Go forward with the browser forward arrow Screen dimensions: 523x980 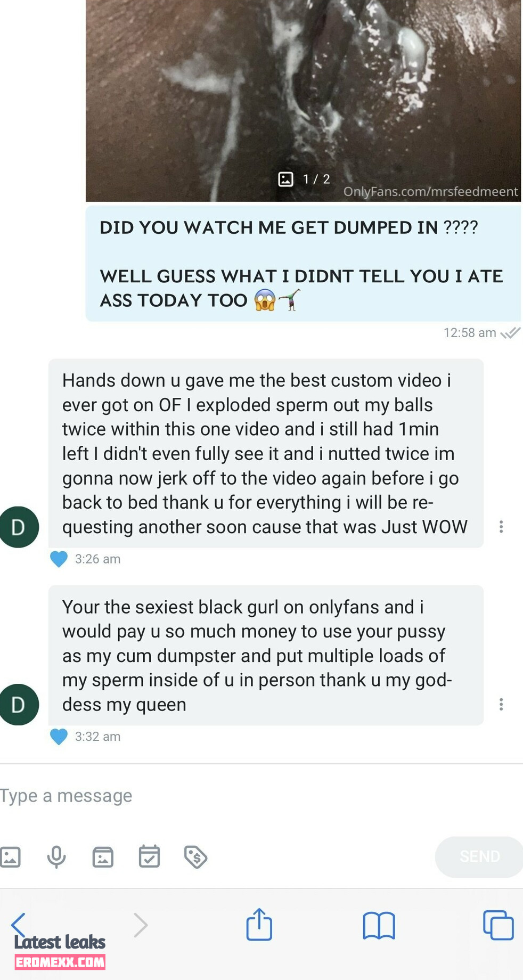pyautogui.click(x=140, y=925)
